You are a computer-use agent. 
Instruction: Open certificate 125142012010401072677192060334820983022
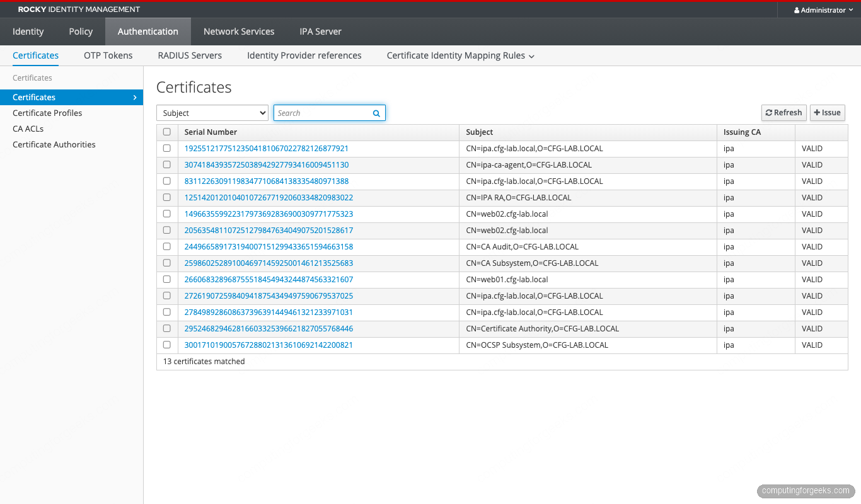click(269, 198)
